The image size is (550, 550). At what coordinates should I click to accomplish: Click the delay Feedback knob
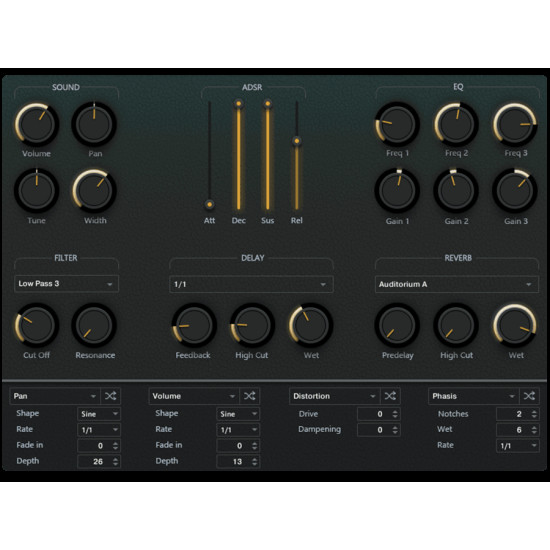(194, 325)
